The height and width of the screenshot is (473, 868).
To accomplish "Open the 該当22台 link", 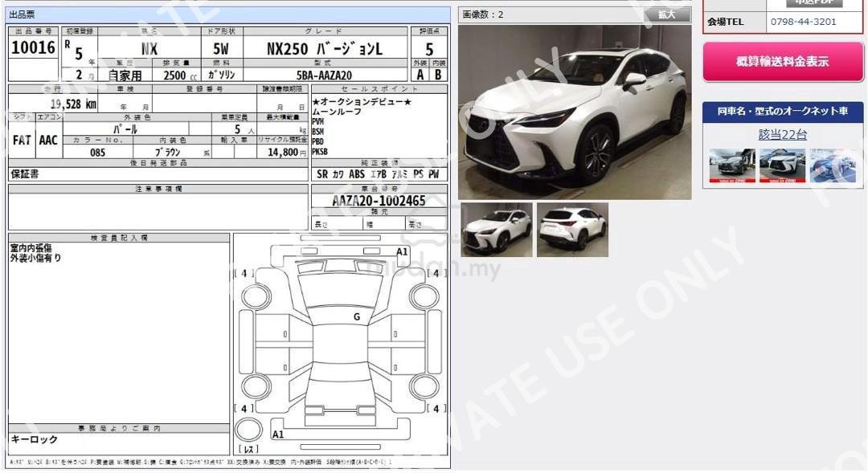I will 783,134.
